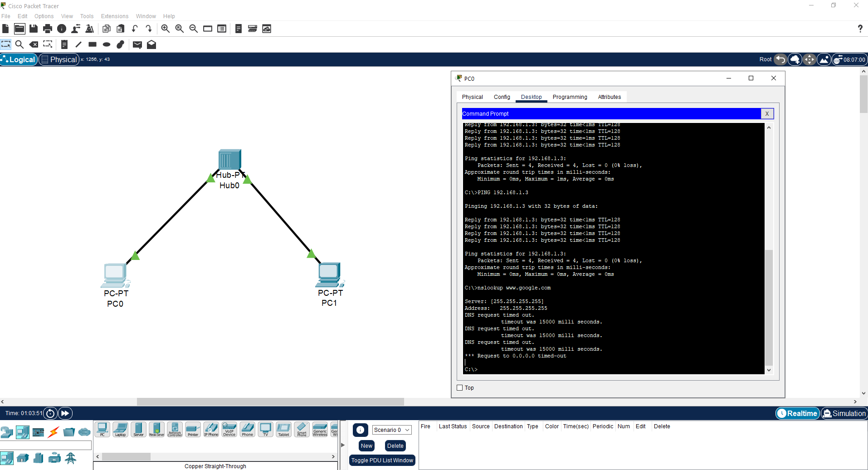868x470 pixels.
Task: Print using the printer icon
Action: click(48, 29)
